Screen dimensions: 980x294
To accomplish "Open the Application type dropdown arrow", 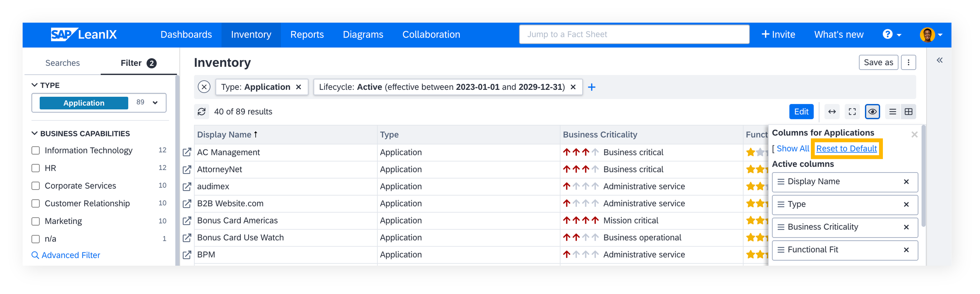I will point(155,103).
